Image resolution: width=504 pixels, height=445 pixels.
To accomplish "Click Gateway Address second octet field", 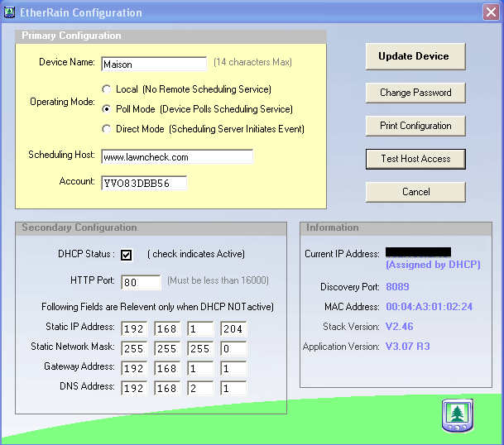I will click(x=167, y=368).
